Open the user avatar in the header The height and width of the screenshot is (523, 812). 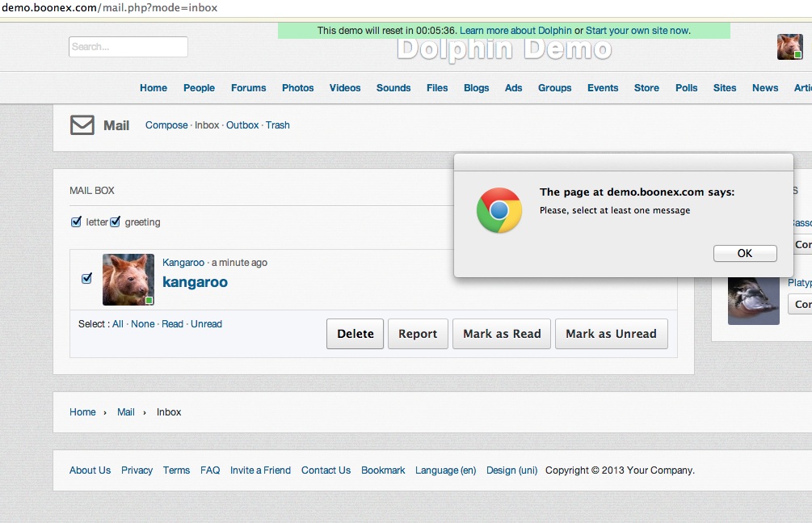click(x=789, y=47)
